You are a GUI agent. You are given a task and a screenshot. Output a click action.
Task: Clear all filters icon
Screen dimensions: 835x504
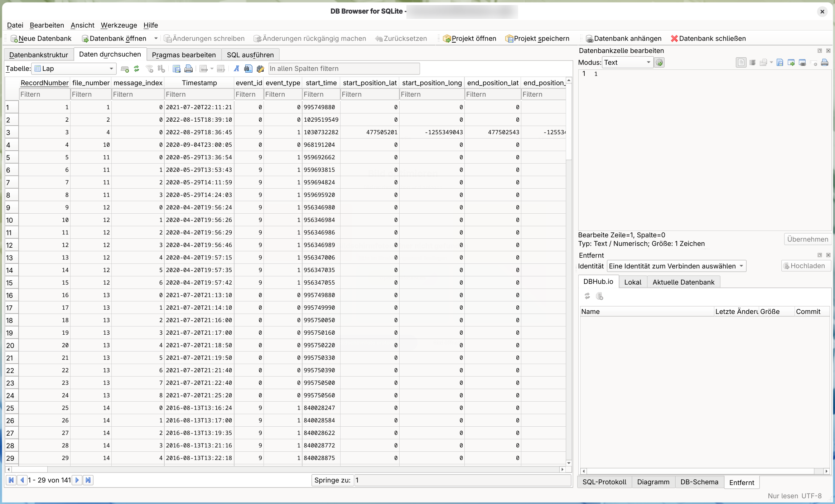[150, 69]
